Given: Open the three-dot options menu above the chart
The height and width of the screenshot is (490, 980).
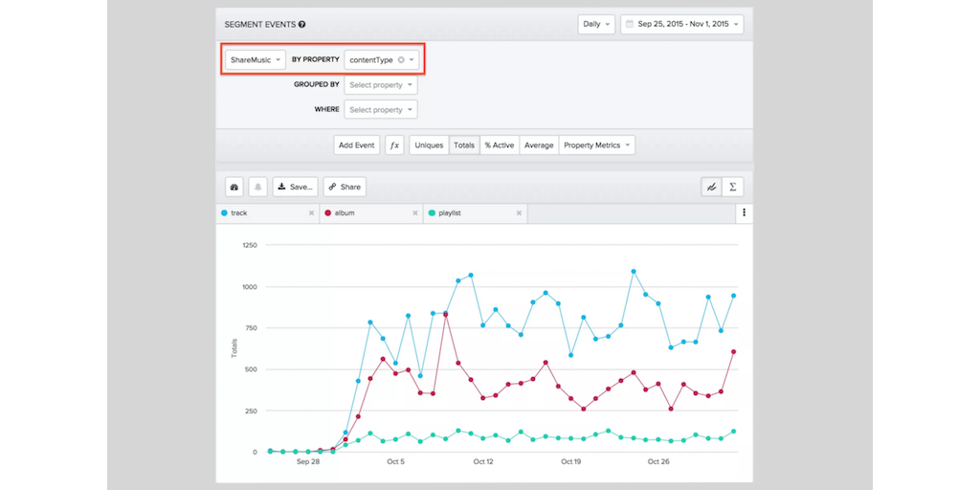Looking at the screenshot, I should point(744,212).
